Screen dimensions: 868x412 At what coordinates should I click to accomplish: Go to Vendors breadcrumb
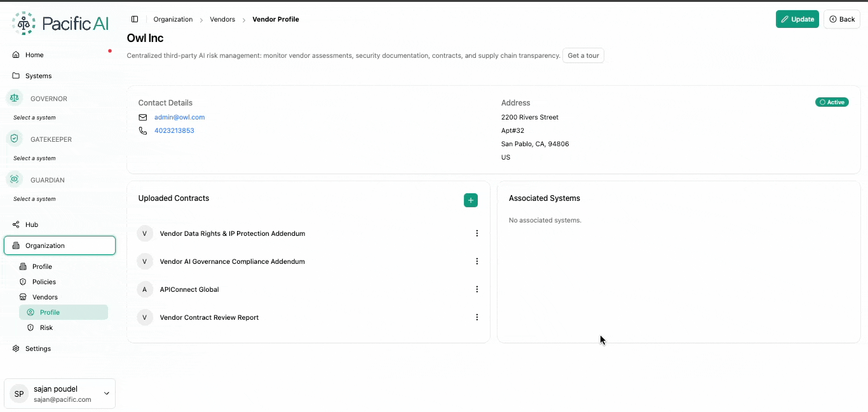pyautogui.click(x=222, y=19)
